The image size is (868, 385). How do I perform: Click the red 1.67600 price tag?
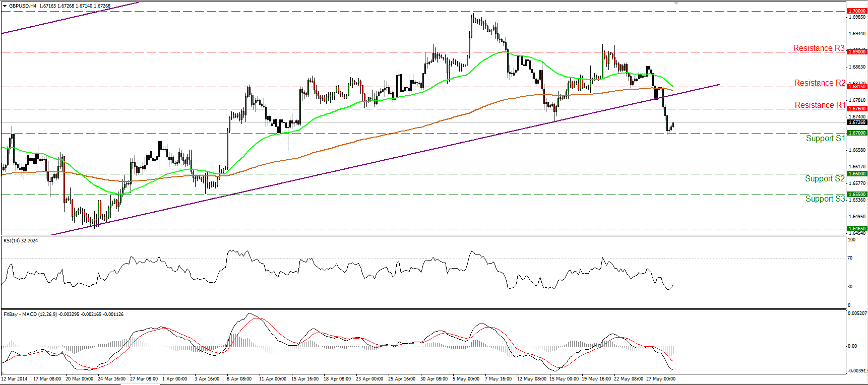(x=857, y=108)
